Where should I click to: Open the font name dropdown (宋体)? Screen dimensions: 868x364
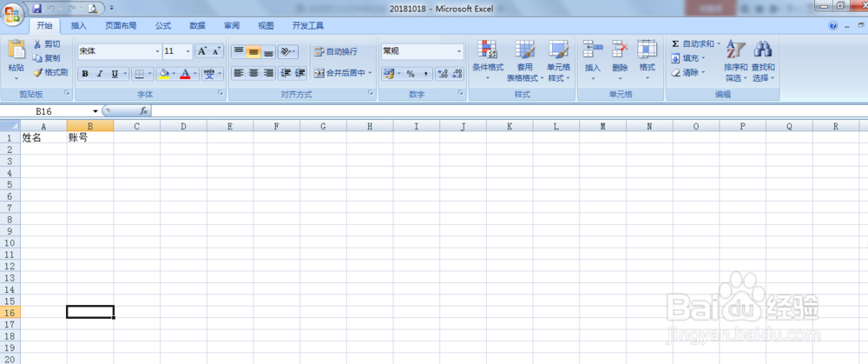[x=158, y=51]
